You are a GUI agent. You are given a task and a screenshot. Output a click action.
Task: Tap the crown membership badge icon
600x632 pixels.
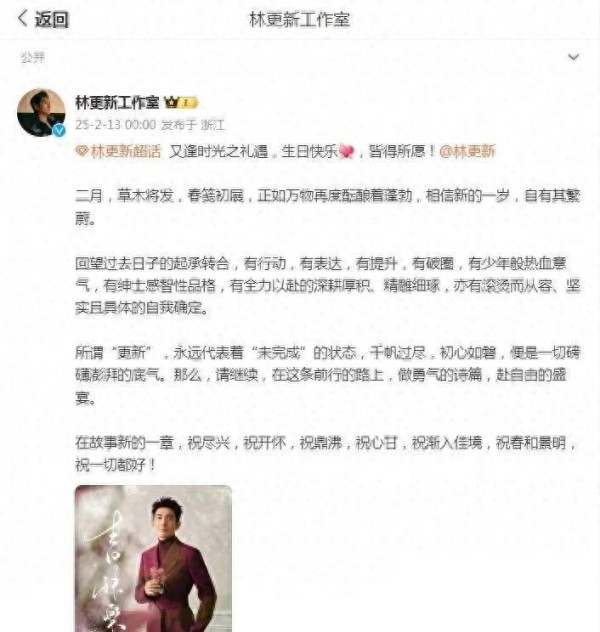click(x=171, y=103)
